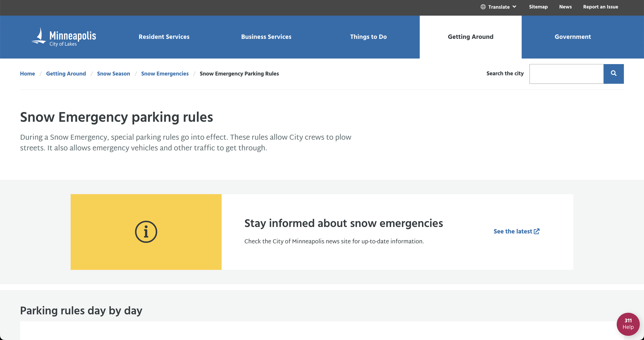This screenshot has height=340, width=644.
Task: Open the News link in top bar
Action: pyautogui.click(x=565, y=7)
